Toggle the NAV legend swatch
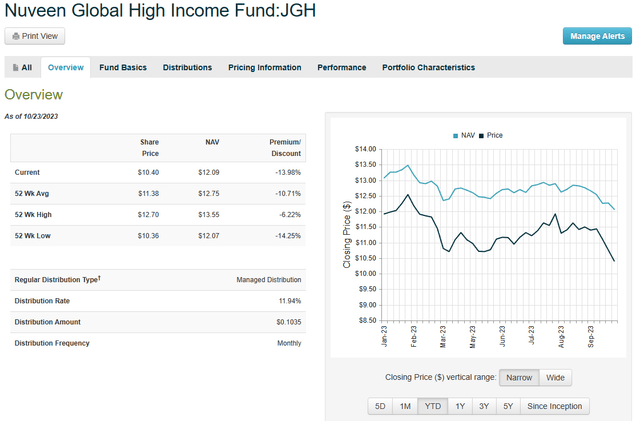This screenshot has width=640, height=421. (455, 135)
